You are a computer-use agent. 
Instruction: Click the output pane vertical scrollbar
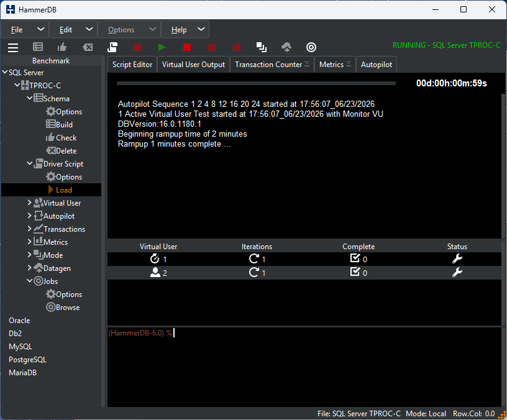tap(503, 166)
